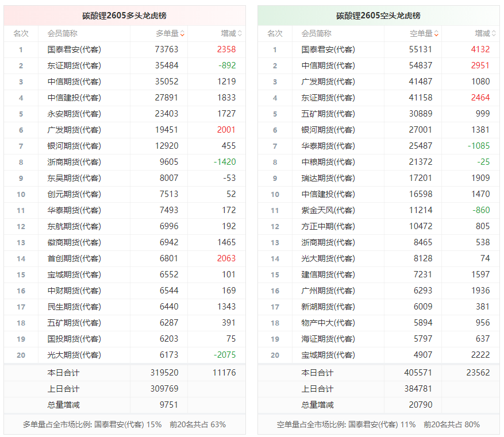Select 中信建投(代客) in long table
Image resolution: width=504 pixels, height=437 pixels.
pos(74,98)
